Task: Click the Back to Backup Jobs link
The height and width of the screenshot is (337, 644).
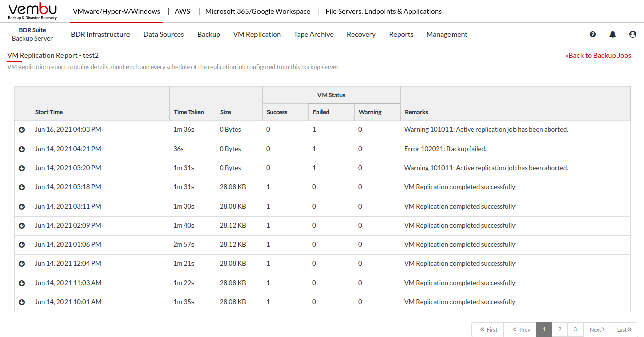Action: tap(598, 55)
